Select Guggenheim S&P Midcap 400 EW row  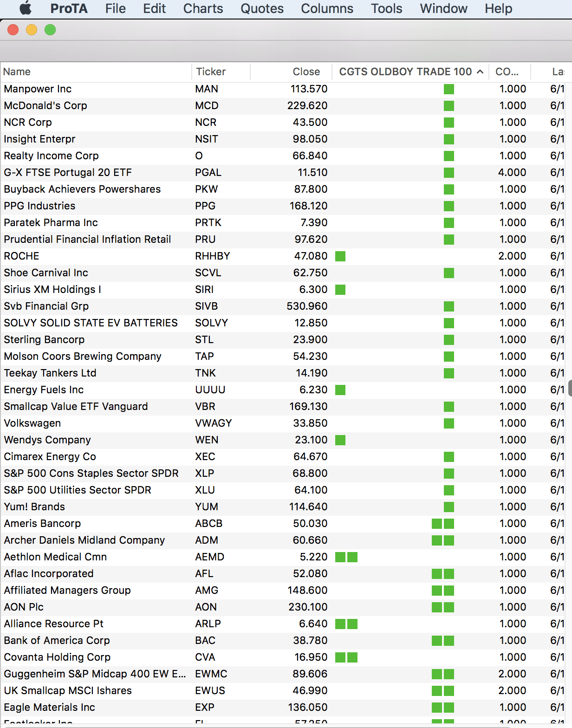point(283,674)
